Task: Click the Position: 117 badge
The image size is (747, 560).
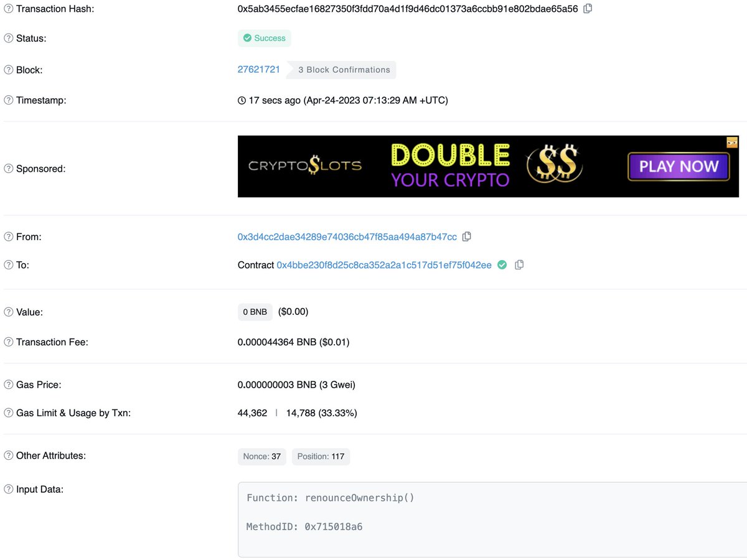Action: click(321, 456)
